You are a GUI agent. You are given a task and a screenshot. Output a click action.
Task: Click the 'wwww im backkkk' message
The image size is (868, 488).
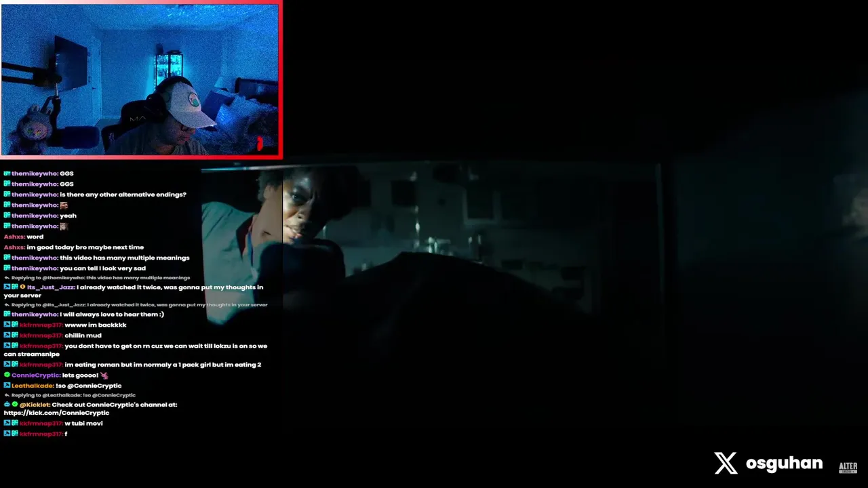pyautogui.click(x=96, y=325)
